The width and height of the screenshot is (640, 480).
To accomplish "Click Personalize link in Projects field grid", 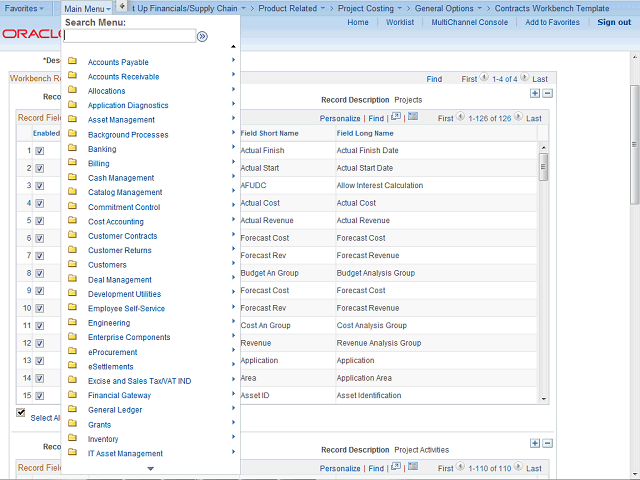I will coord(340,118).
